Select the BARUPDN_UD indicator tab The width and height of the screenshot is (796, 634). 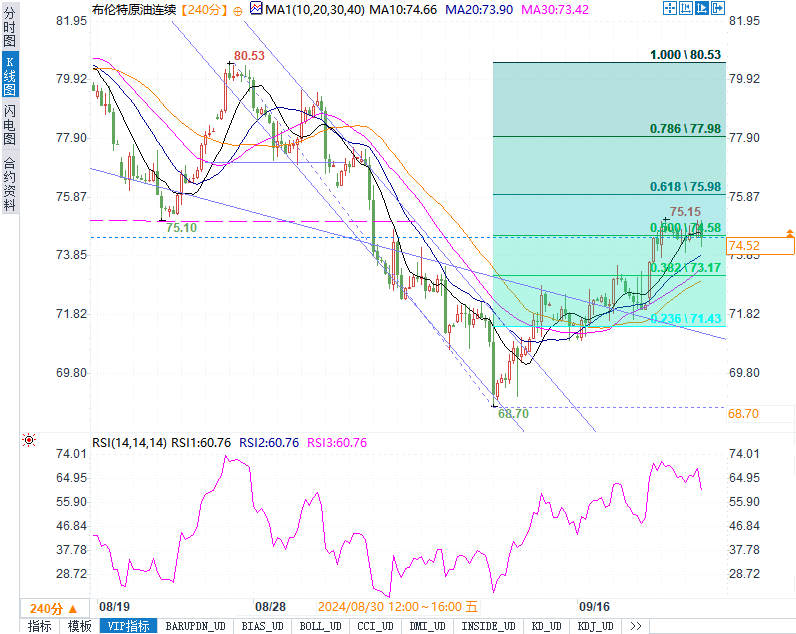click(x=195, y=626)
